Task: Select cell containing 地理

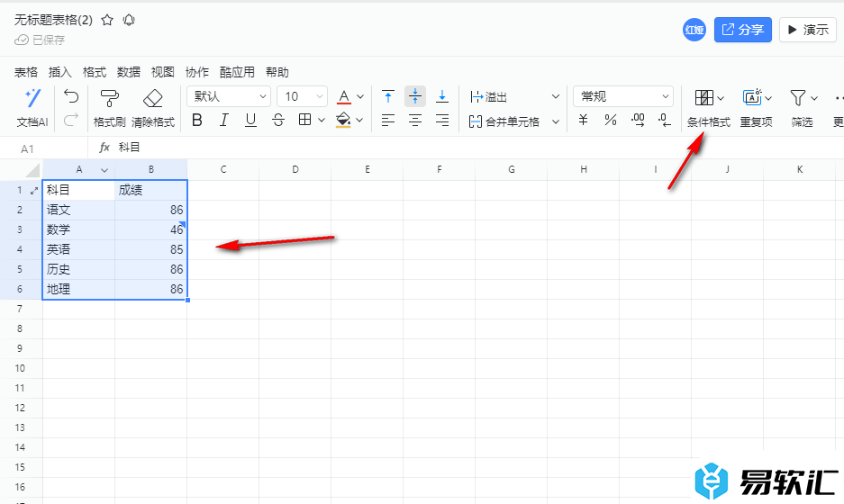Action: tap(78, 290)
